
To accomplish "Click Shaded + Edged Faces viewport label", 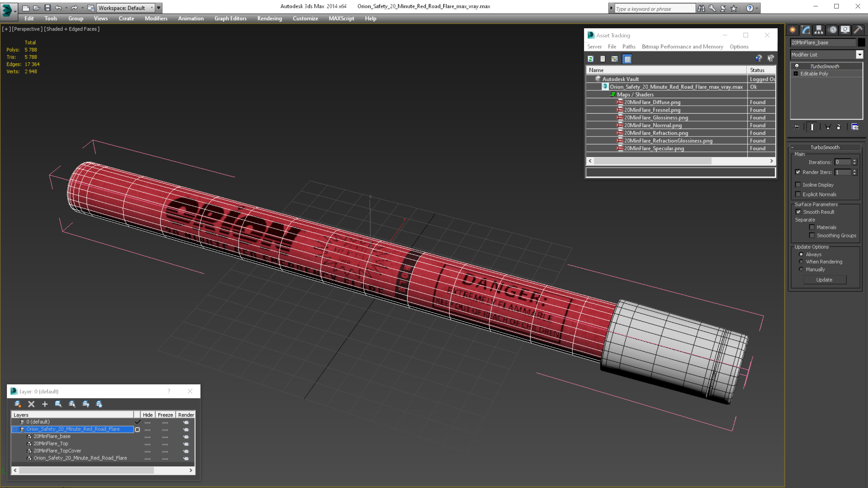I will [72, 29].
